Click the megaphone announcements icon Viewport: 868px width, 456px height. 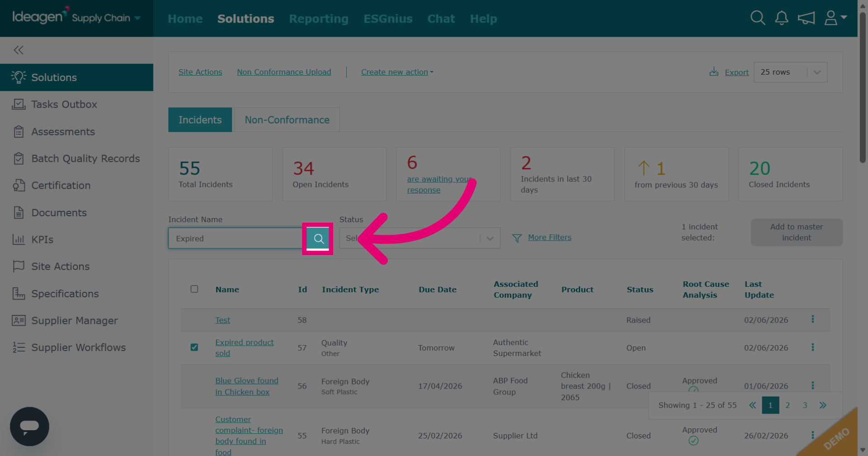[806, 18]
